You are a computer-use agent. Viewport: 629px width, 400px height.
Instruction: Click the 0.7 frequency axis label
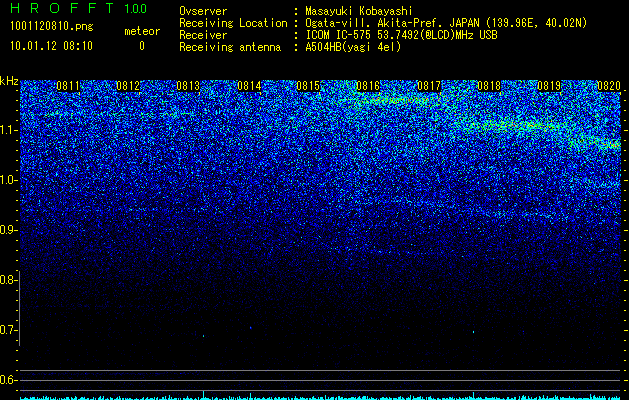click(7, 330)
